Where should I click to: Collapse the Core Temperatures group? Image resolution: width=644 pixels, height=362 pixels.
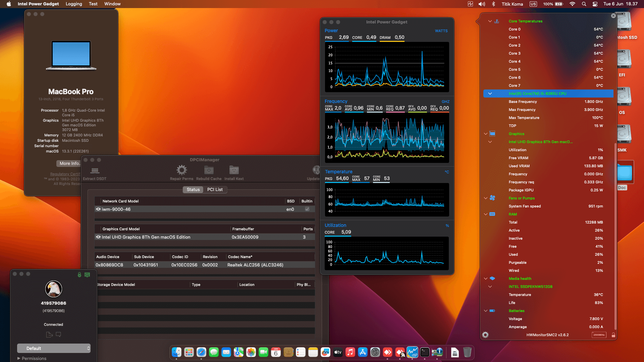(x=490, y=21)
